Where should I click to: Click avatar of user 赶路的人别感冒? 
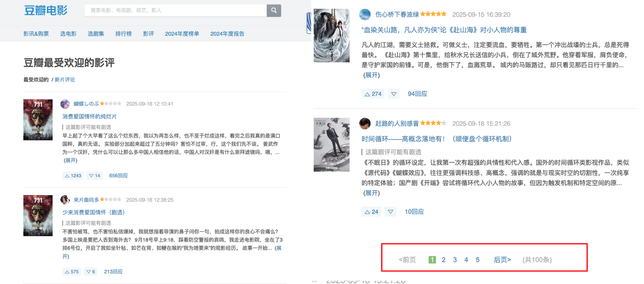pyautogui.click(x=365, y=123)
